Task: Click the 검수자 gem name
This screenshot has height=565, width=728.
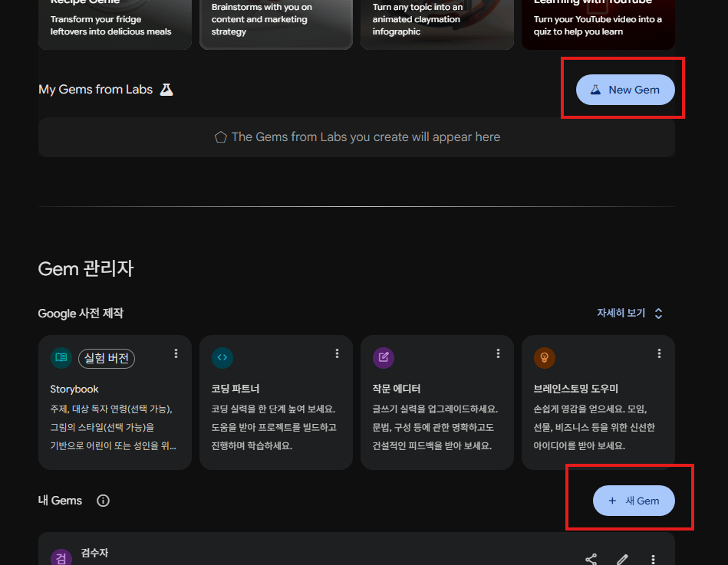Action: [x=94, y=553]
